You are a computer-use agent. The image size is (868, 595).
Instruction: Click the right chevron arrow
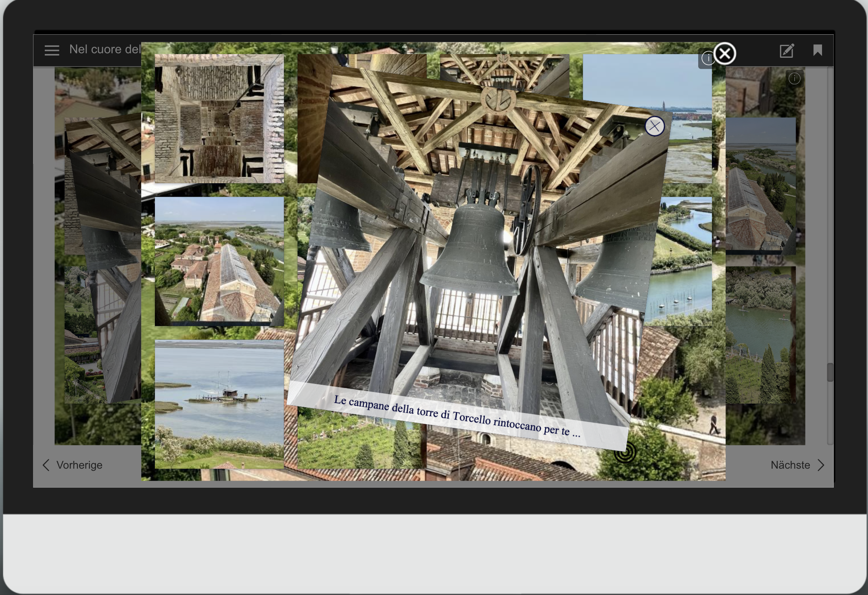821,465
